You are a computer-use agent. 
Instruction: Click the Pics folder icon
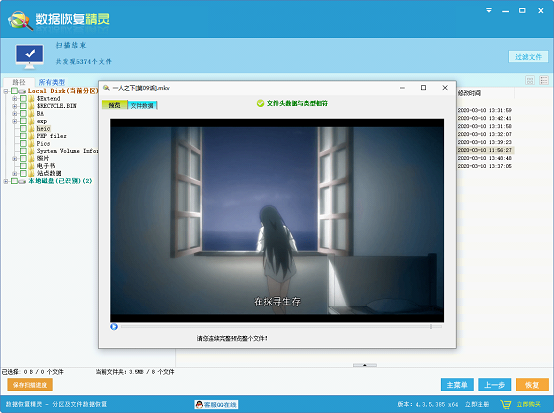[31, 143]
